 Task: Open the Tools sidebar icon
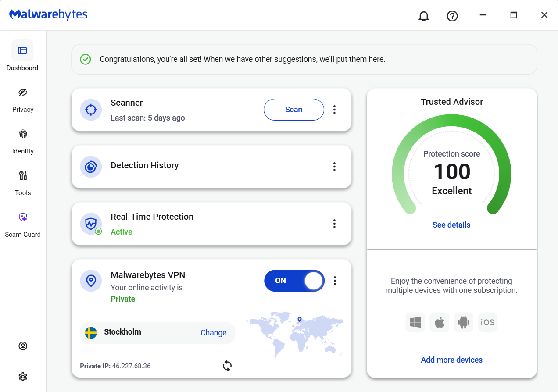(x=23, y=175)
